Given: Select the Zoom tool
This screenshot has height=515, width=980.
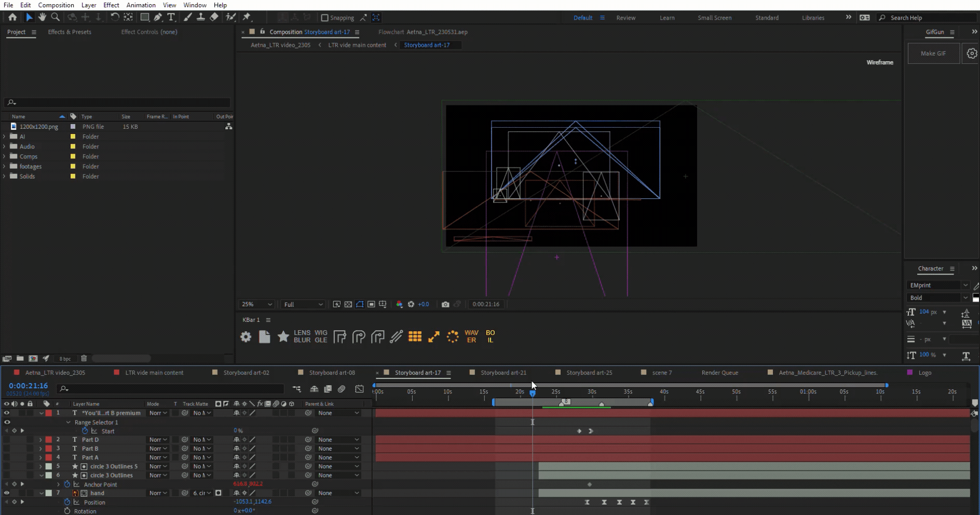Looking at the screenshot, I should click(x=55, y=17).
